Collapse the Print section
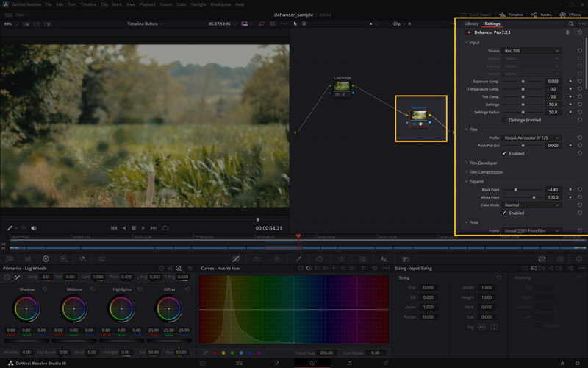 coord(472,223)
